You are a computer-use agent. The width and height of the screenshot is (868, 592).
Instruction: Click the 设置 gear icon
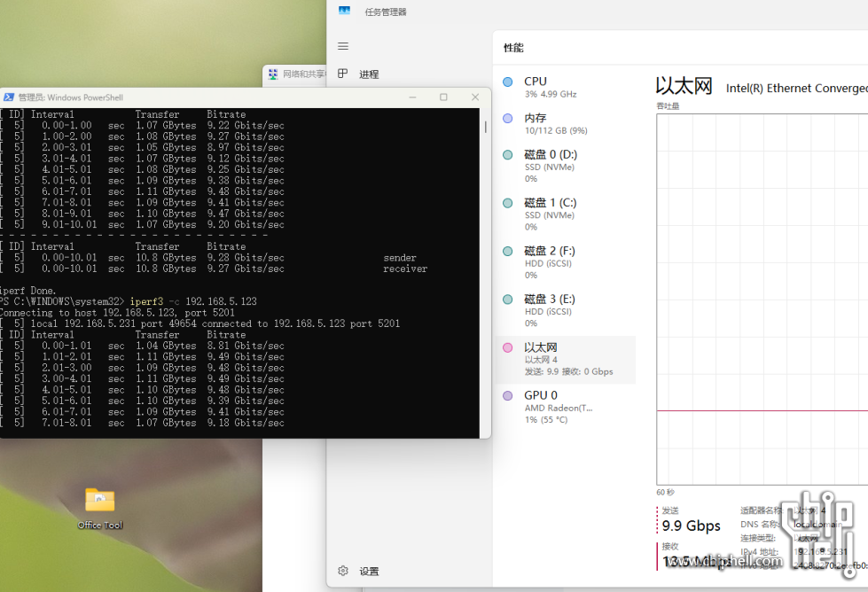click(343, 572)
